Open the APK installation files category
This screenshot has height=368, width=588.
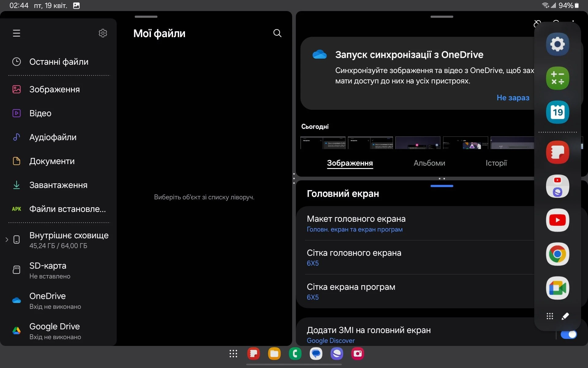(x=59, y=209)
